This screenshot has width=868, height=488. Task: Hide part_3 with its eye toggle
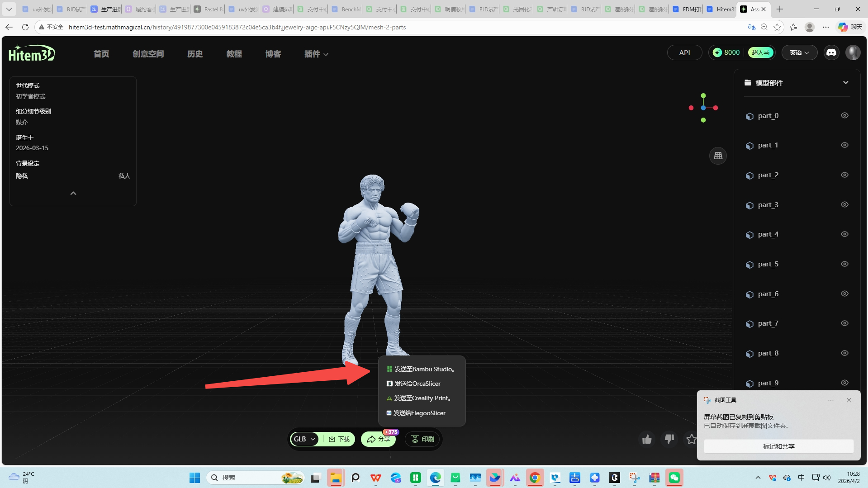tap(844, 204)
